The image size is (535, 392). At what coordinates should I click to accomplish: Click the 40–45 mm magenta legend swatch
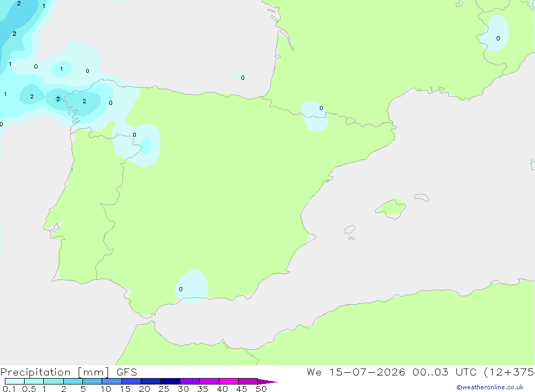coord(228,381)
